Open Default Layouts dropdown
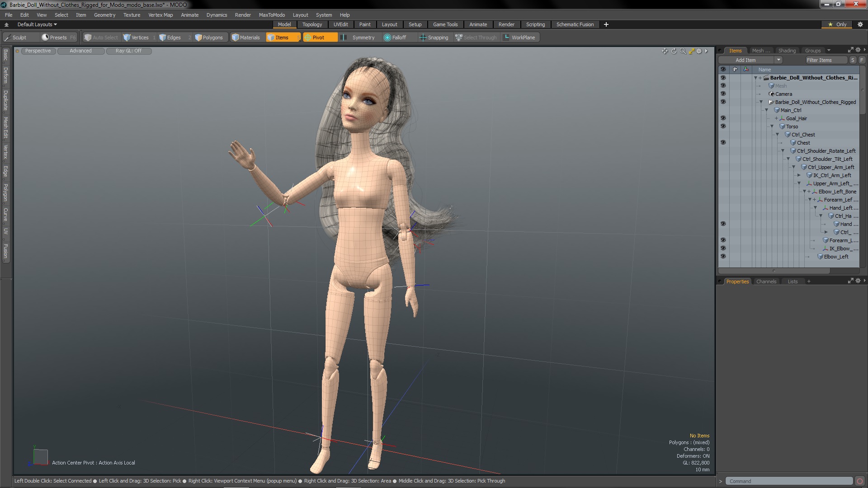This screenshot has height=488, width=868. point(37,24)
